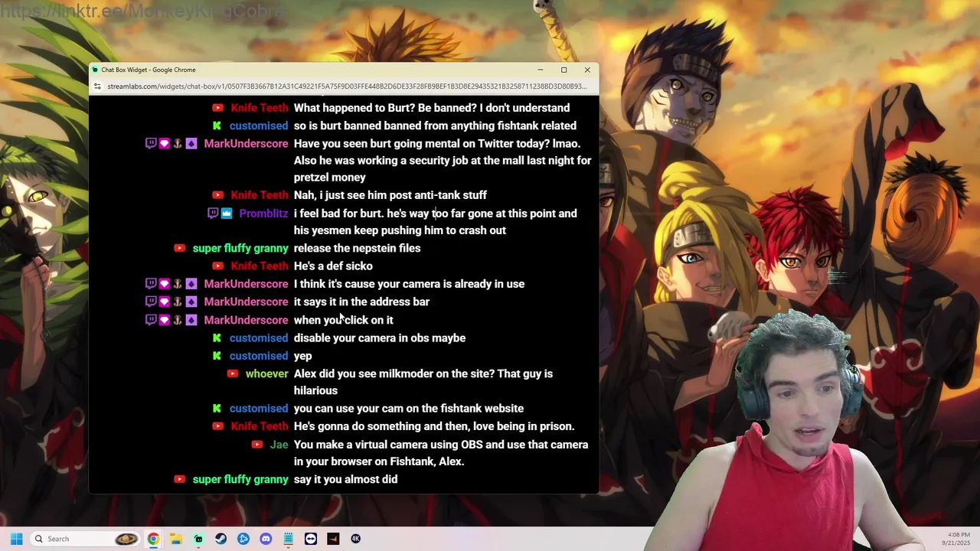Image resolution: width=980 pixels, height=551 pixels.
Task: Click the message 'say it you almost did'
Action: click(345, 479)
